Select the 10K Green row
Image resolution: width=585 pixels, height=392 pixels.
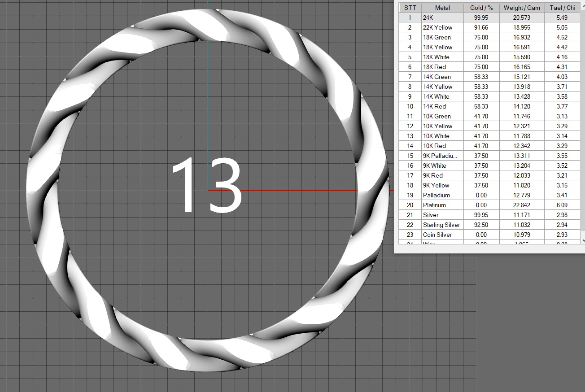point(490,116)
